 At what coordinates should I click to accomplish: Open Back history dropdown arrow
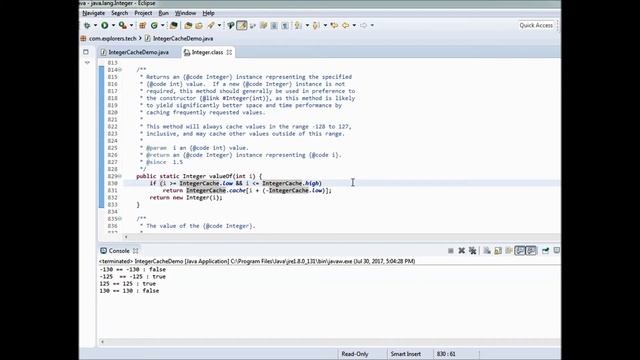point(354,25)
